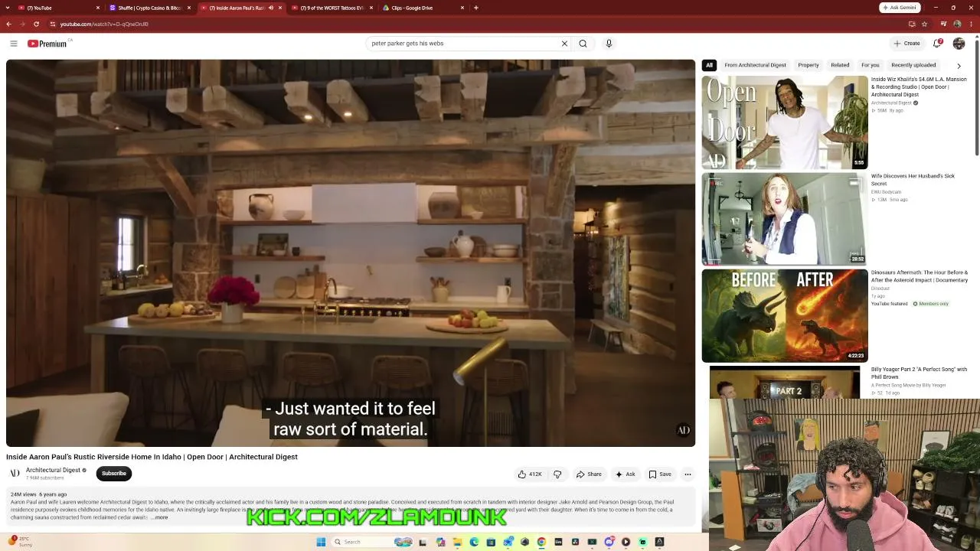The image size is (980, 551).
Task: Subscribe to Architectural Digest
Action: (114, 474)
